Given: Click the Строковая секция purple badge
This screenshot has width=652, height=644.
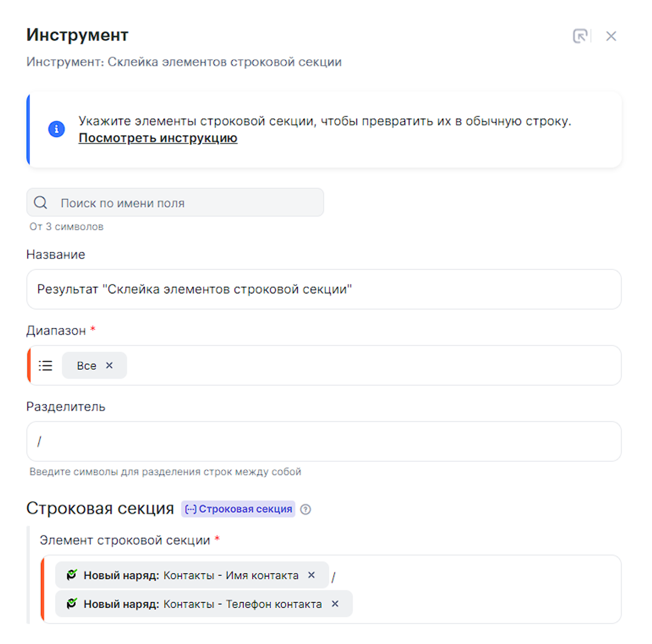Looking at the screenshot, I should [238, 509].
